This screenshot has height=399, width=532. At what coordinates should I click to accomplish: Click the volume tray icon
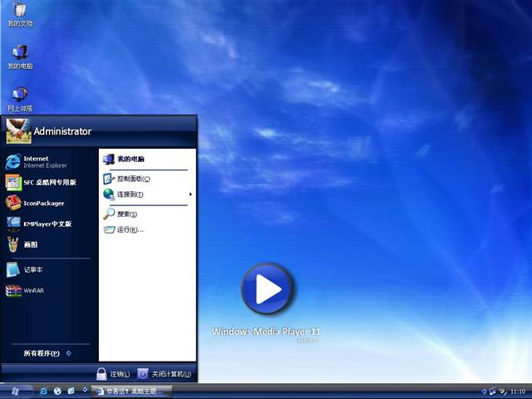point(502,392)
